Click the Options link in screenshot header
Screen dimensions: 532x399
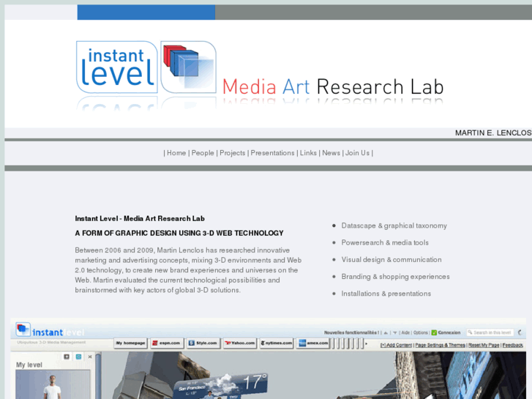pos(420,332)
